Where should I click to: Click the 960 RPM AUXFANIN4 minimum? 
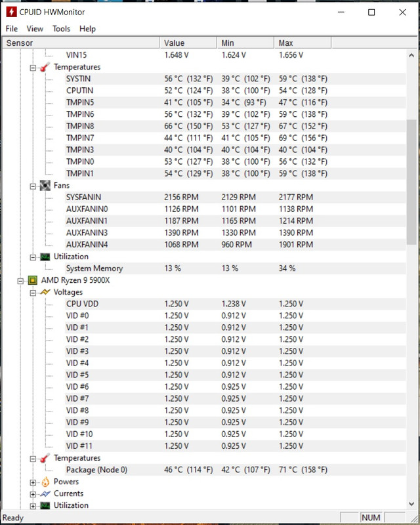(x=236, y=244)
